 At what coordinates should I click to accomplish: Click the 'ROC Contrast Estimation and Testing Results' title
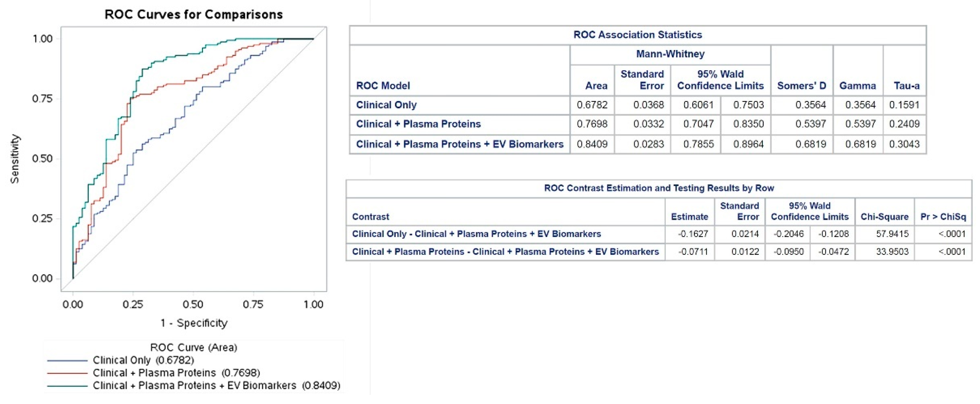tap(659, 188)
